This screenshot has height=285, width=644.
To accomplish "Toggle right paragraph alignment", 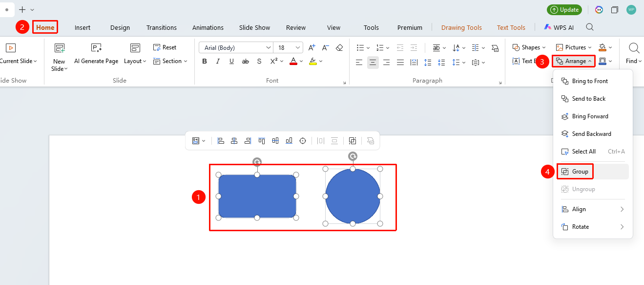I will click(x=387, y=62).
